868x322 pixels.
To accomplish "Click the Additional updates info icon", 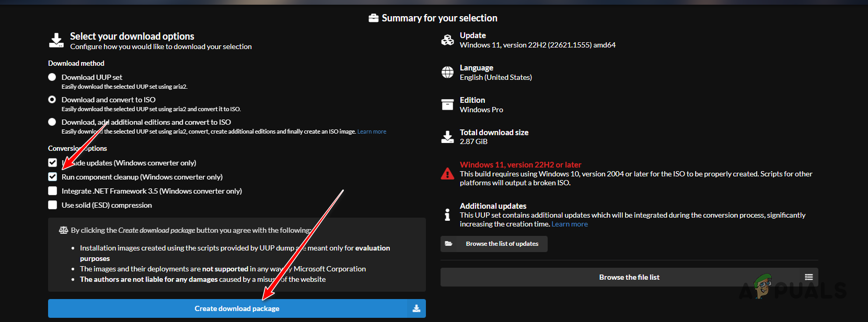I will (447, 214).
